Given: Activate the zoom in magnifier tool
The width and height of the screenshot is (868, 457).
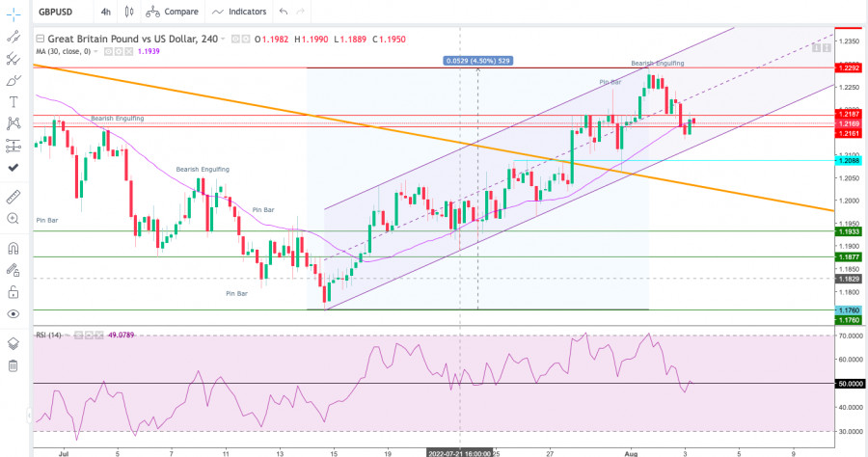Looking at the screenshot, I should (x=14, y=218).
